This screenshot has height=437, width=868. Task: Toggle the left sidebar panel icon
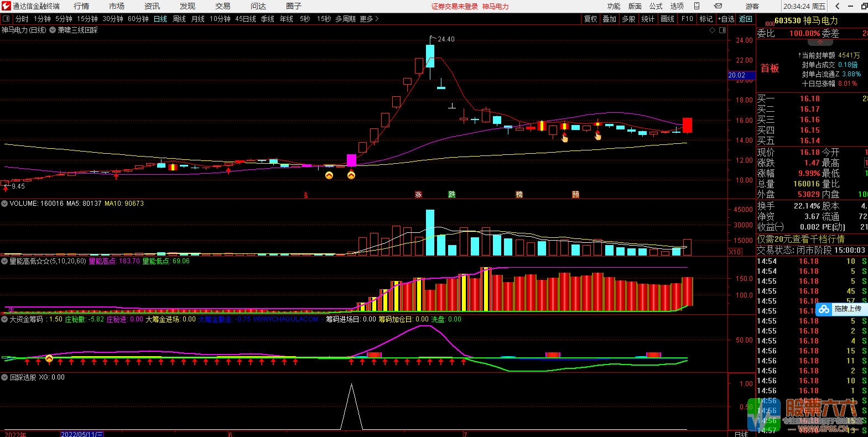pos(6,19)
